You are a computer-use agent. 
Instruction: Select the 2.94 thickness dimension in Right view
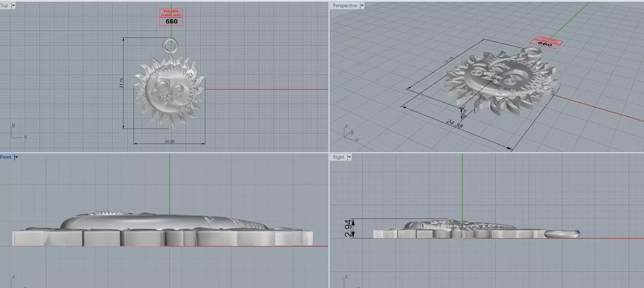349,228
